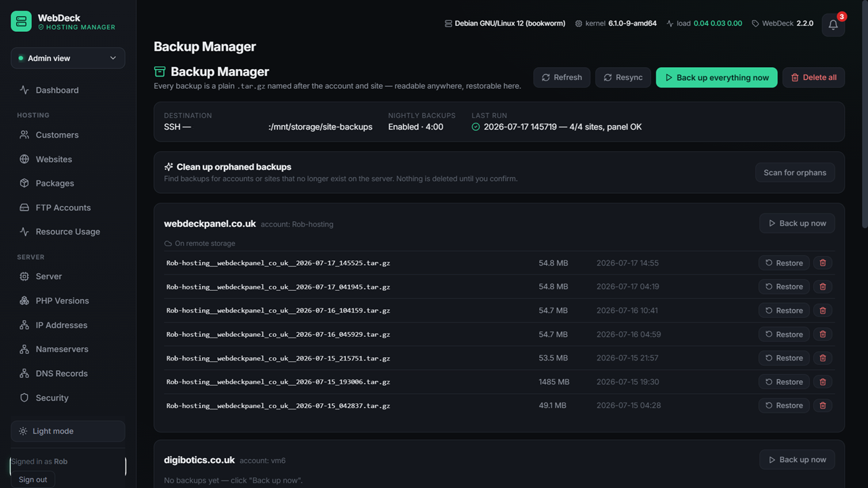Click the PHP Versions cubes icon

[24, 301]
